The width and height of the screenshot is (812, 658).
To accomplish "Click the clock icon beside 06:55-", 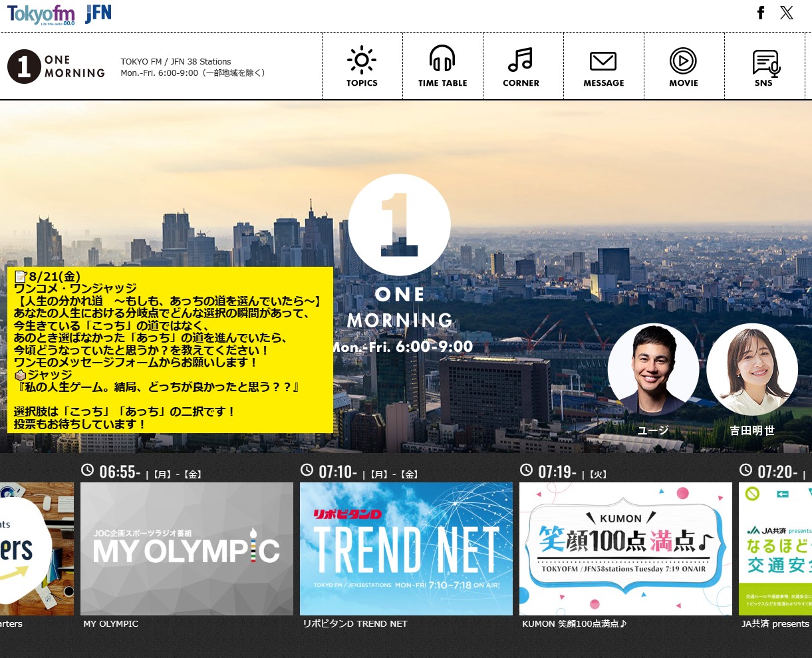I will click(x=88, y=470).
